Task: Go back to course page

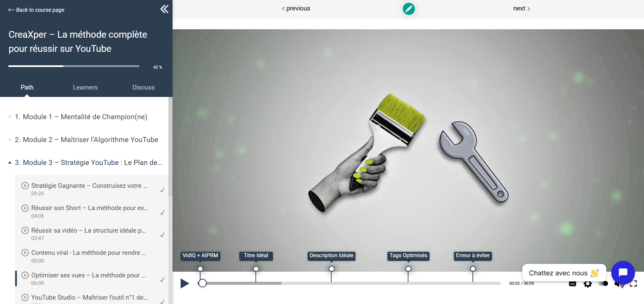Action: (x=36, y=10)
